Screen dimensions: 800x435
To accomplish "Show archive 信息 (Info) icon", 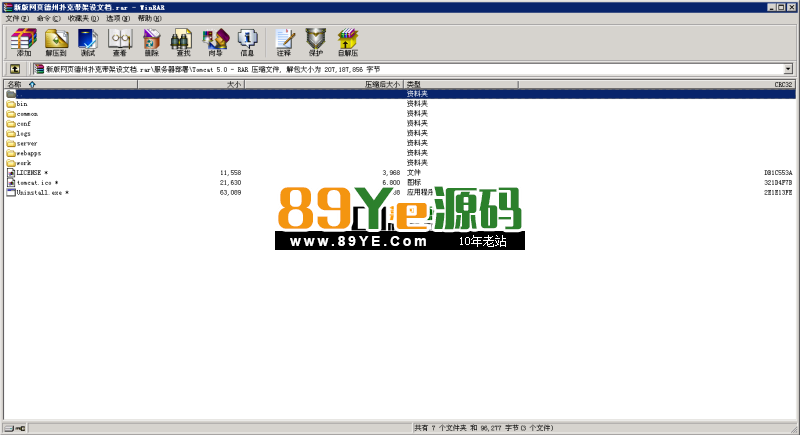I will [247, 42].
